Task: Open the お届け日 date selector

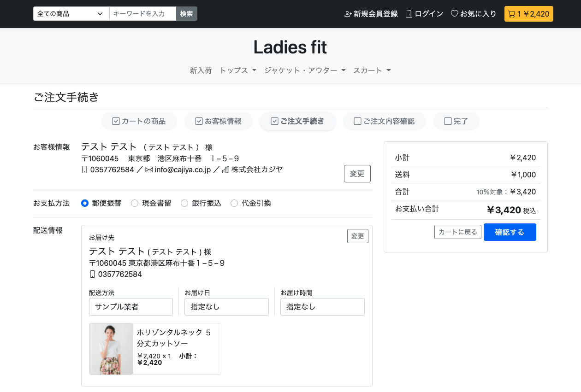Action: (x=226, y=306)
